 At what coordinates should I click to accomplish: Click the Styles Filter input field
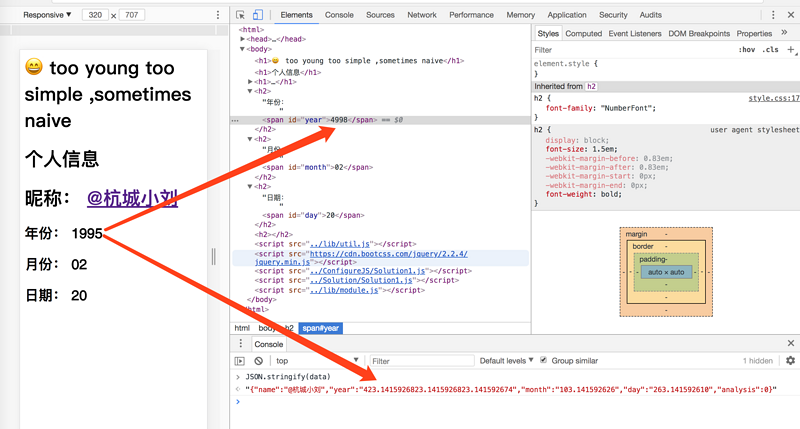point(633,49)
